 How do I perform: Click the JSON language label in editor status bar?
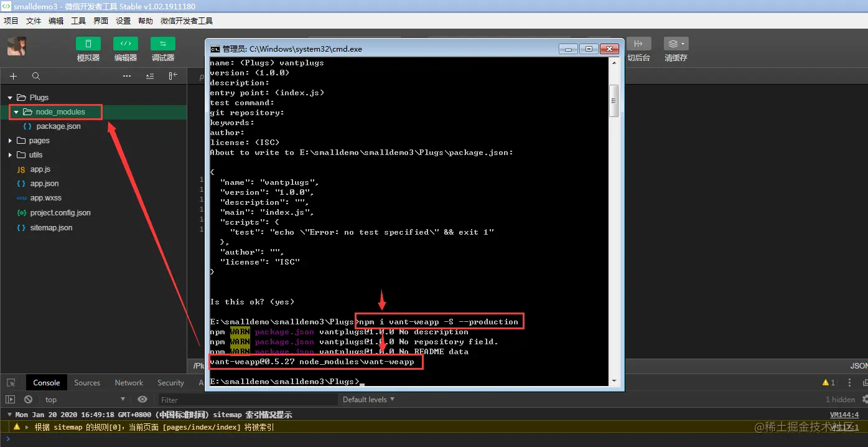point(859,366)
